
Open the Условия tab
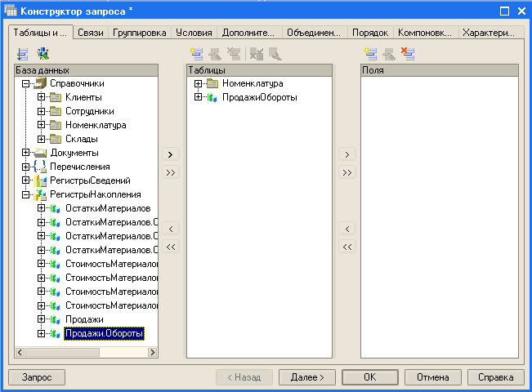[195, 33]
